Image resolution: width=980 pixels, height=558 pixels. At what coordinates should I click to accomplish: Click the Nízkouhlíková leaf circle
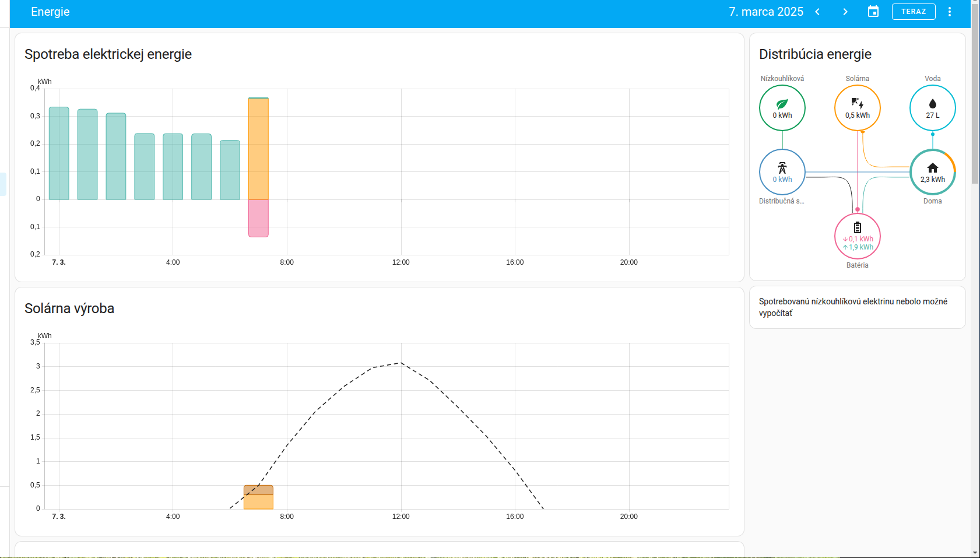tap(782, 108)
